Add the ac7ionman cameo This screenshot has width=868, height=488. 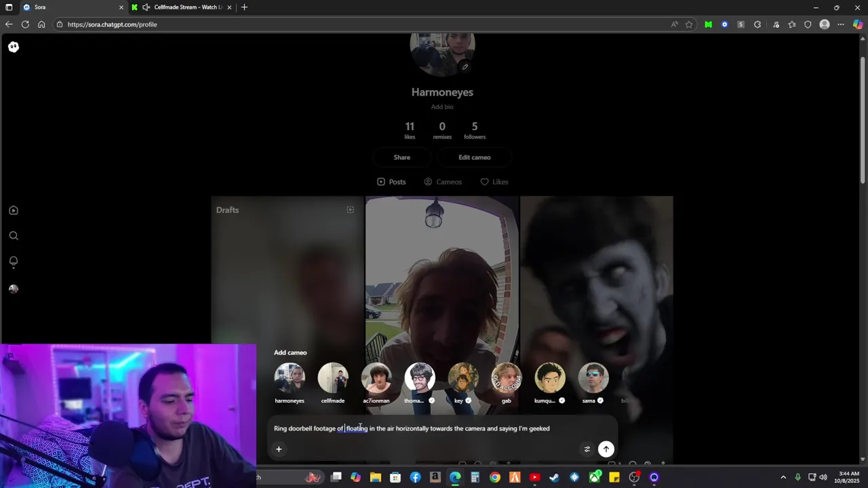coord(376,384)
